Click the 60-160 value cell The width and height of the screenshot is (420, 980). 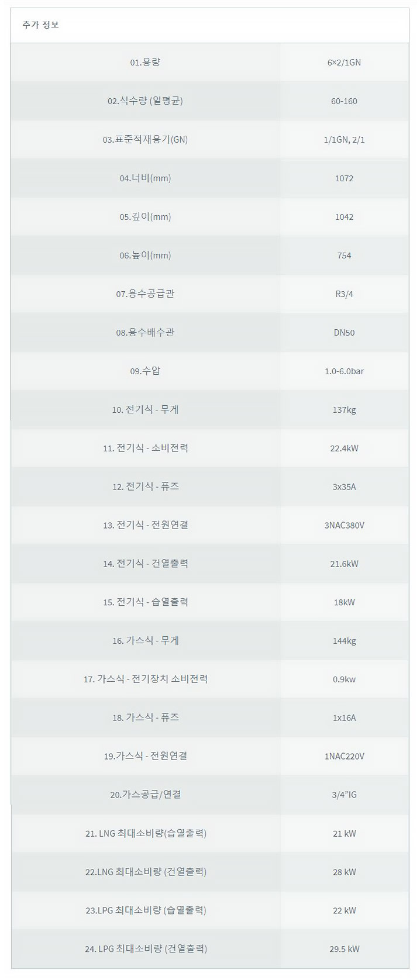[344, 101]
